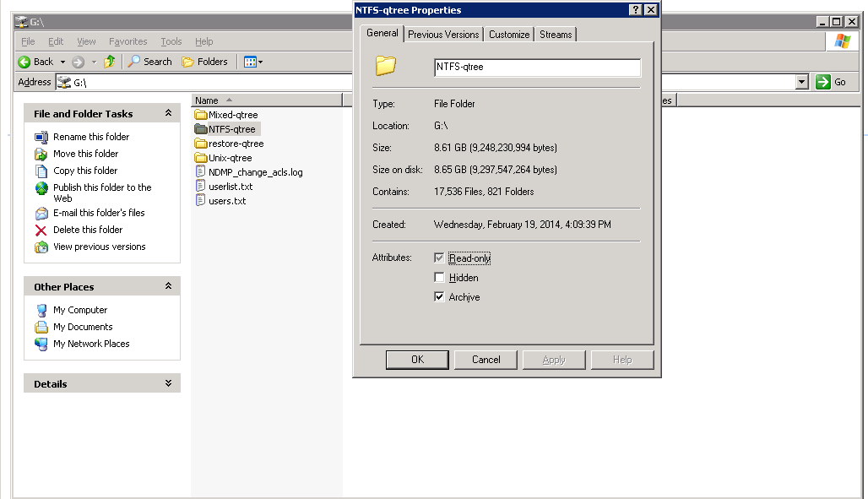Open the Mixed-qtree folder icon

pos(201,115)
